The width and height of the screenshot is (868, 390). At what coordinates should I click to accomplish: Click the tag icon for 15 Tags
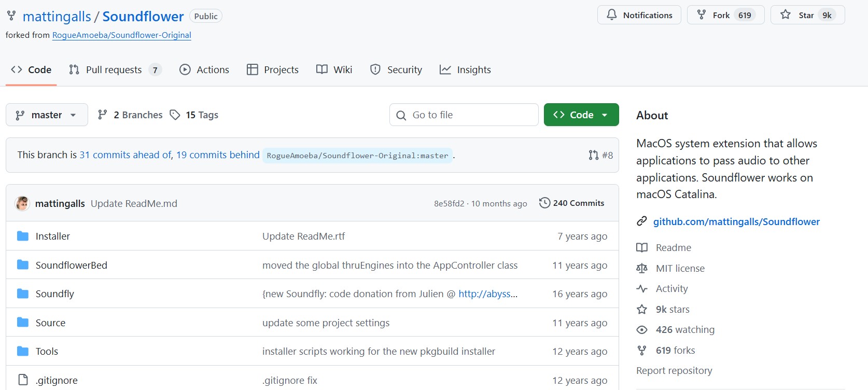(175, 115)
